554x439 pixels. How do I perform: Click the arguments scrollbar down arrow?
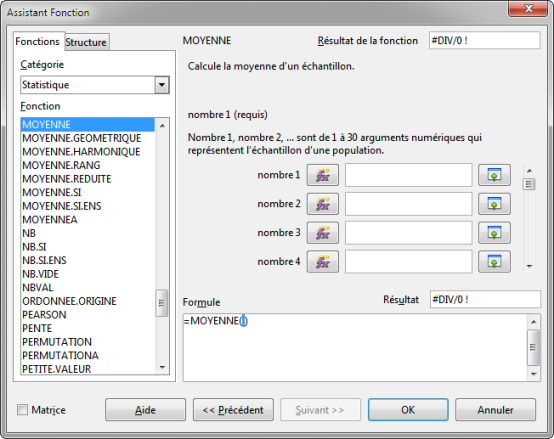529,266
